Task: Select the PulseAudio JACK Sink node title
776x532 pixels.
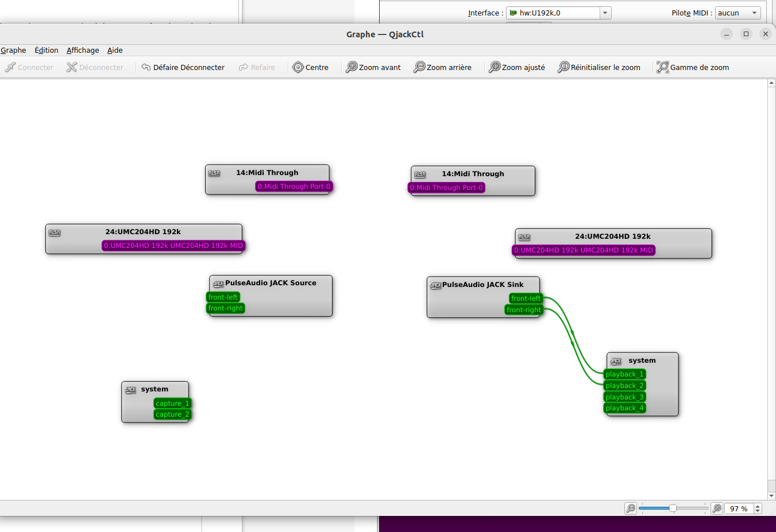Action: [x=482, y=285]
